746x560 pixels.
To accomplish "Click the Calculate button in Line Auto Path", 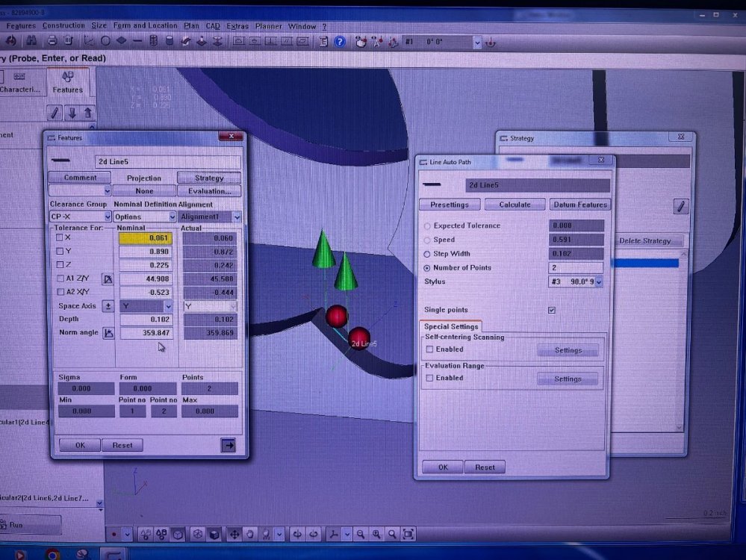I will pos(515,205).
